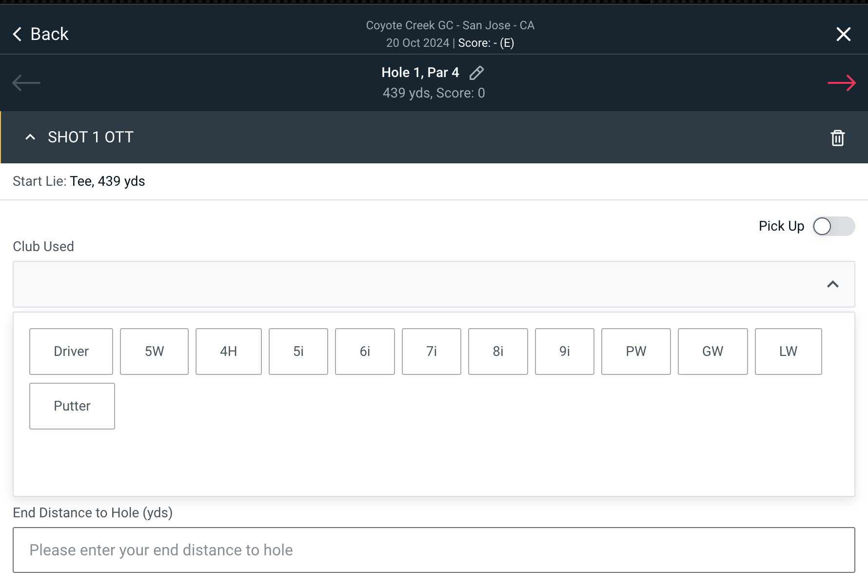Select Driver as club used
Screen dimensions: 868x588
coord(71,352)
